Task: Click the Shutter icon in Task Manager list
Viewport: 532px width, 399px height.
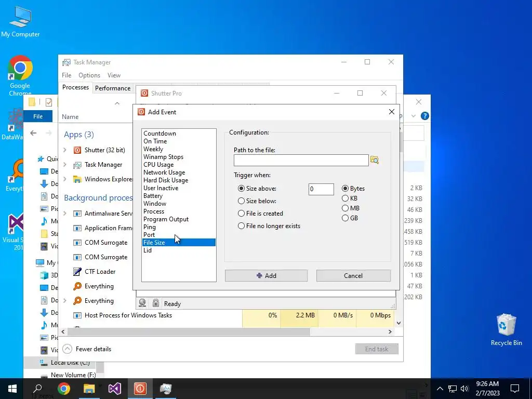Action: click(77, 150)
